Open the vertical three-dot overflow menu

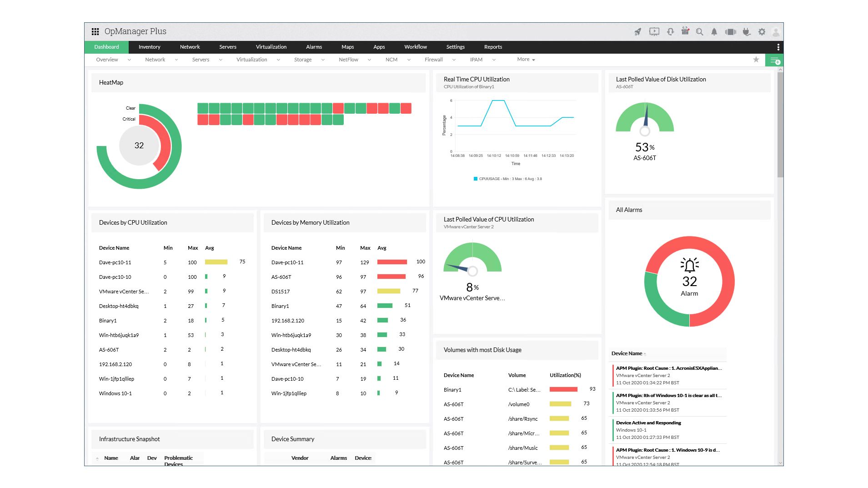[778, 47]
